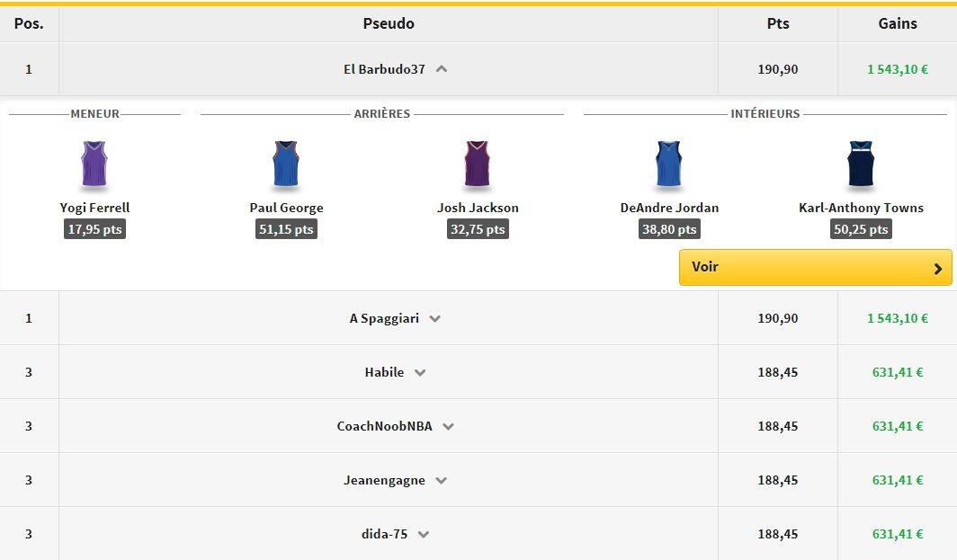This screenshot has height=560, width=957.
Task: Expand CoachNoobNBA's lineup chevron
Action: [448, 426]
